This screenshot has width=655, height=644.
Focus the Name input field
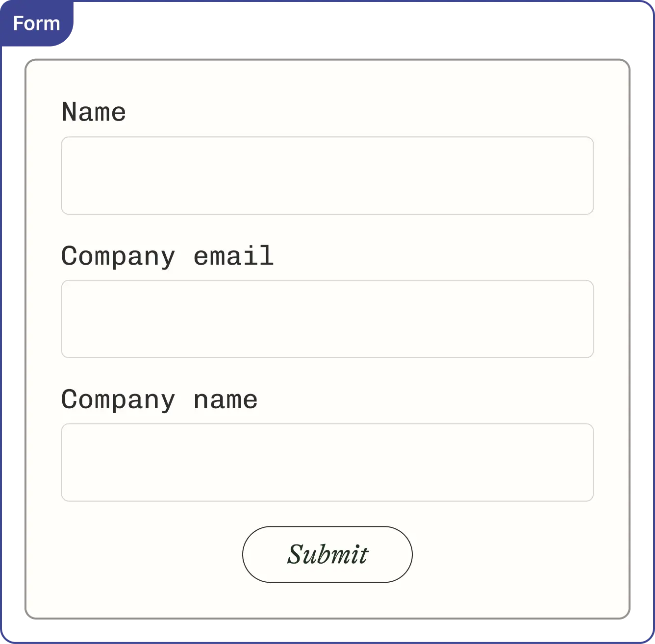click(327, 175)
